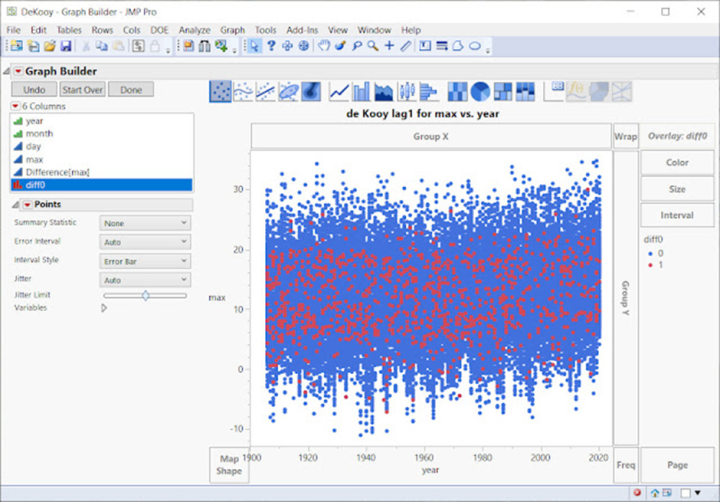Choose the Line chart element icon
This screenshot has width=720, height=502.
tap(339, 92)
